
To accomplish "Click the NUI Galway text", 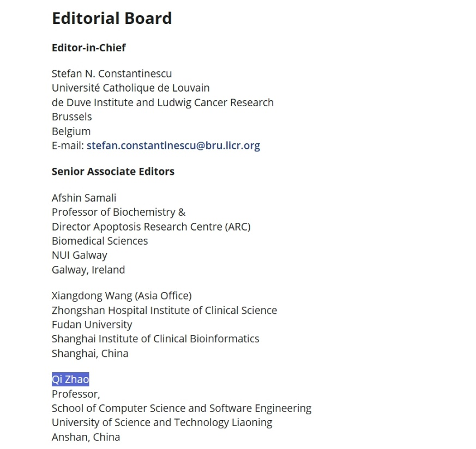I will (80, 255).
